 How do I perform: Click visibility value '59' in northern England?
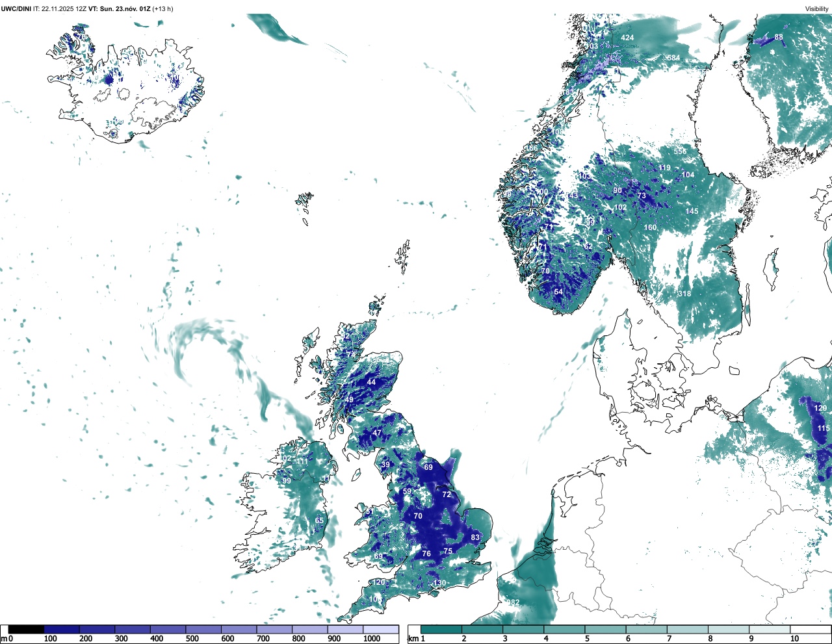pos(408,491)
